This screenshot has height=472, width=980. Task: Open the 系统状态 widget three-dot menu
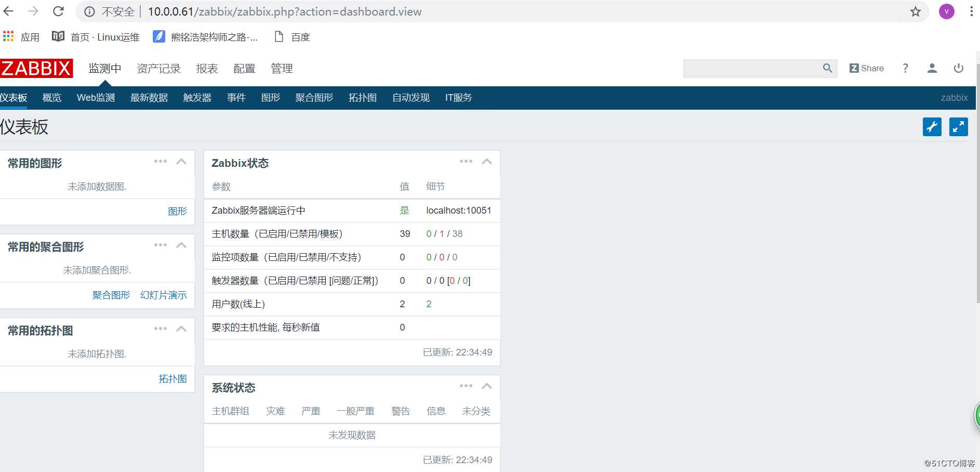point(466,386)
